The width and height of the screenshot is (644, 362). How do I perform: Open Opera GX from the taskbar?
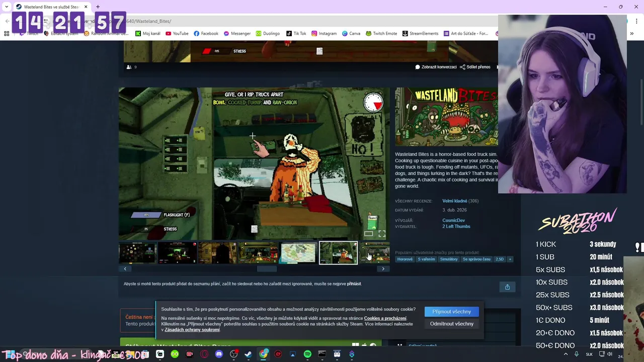tap(204, 354)
